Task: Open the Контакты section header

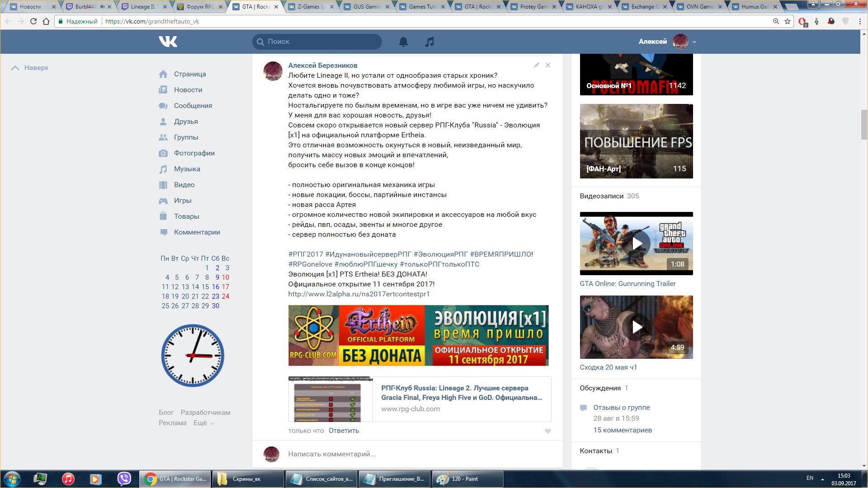Action: 599,451
